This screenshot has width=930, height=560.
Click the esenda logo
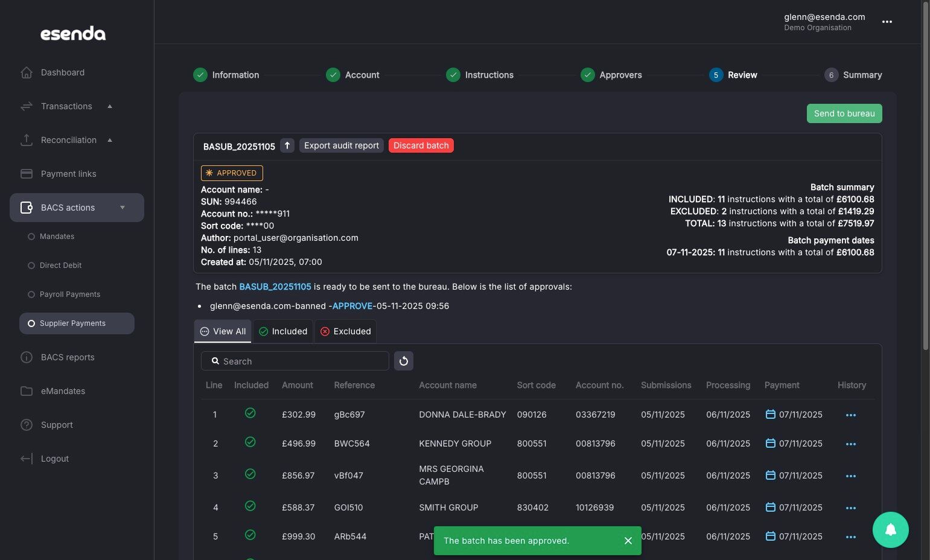point(73,34)
